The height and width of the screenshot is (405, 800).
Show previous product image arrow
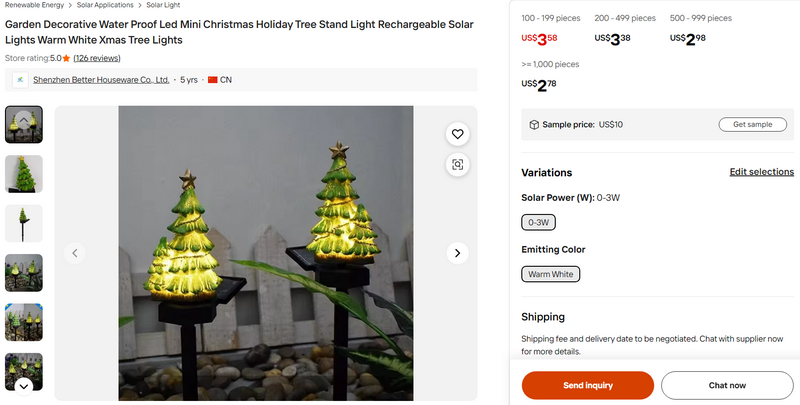(x=75, y=253)
